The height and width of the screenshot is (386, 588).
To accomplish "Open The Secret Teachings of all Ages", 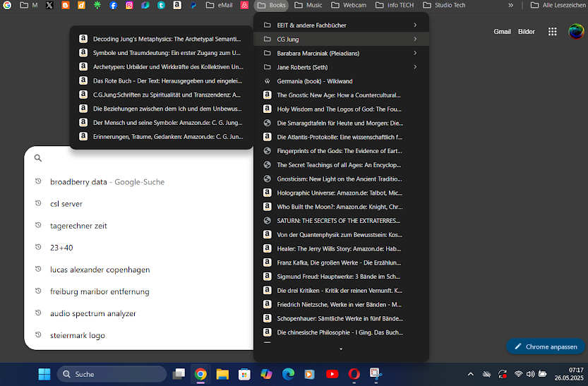I will click(x=341, y=165).
